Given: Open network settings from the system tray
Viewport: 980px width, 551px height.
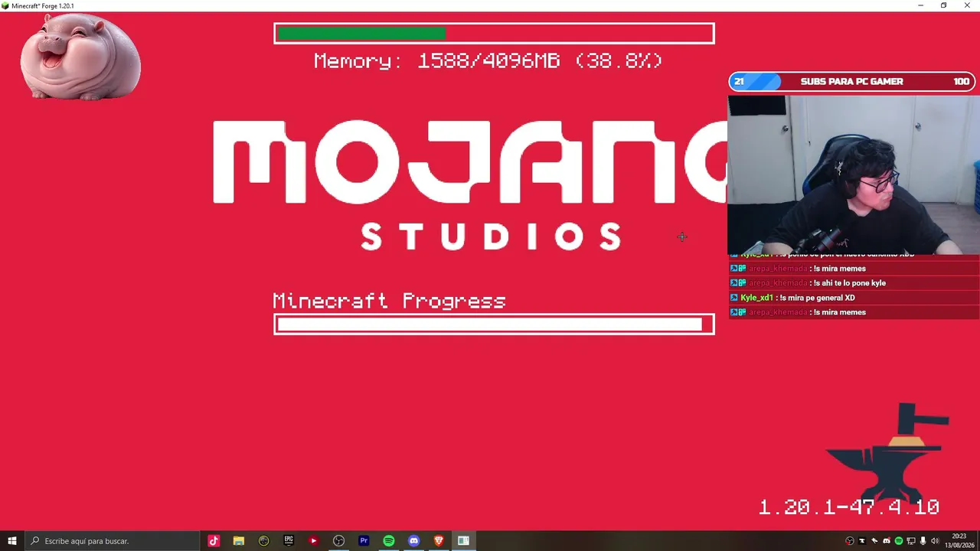Looking at the screenshot, I should (911, 541).
